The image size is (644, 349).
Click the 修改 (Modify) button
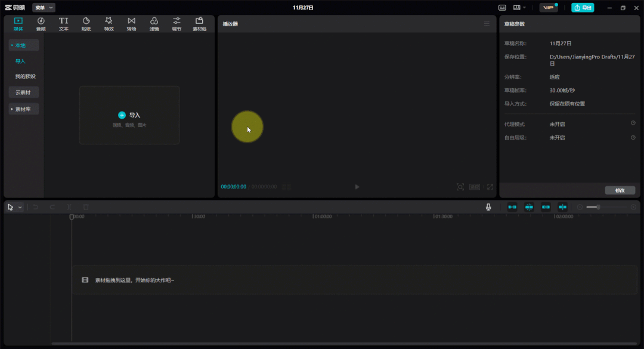620,190
